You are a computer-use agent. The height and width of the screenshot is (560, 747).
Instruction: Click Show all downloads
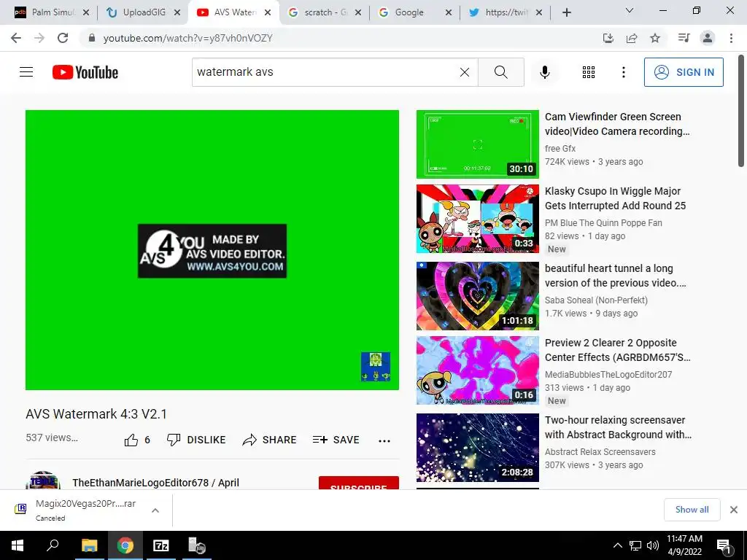point(692,510)
